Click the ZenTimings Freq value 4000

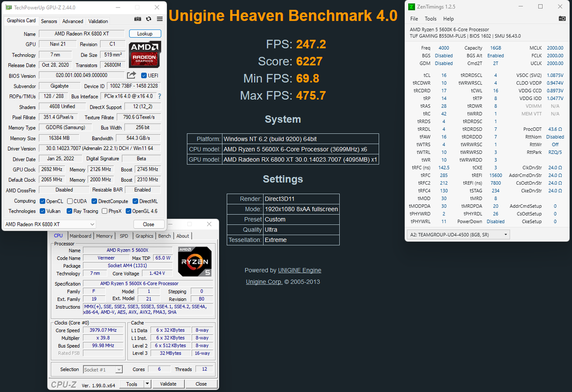[443, 48]
